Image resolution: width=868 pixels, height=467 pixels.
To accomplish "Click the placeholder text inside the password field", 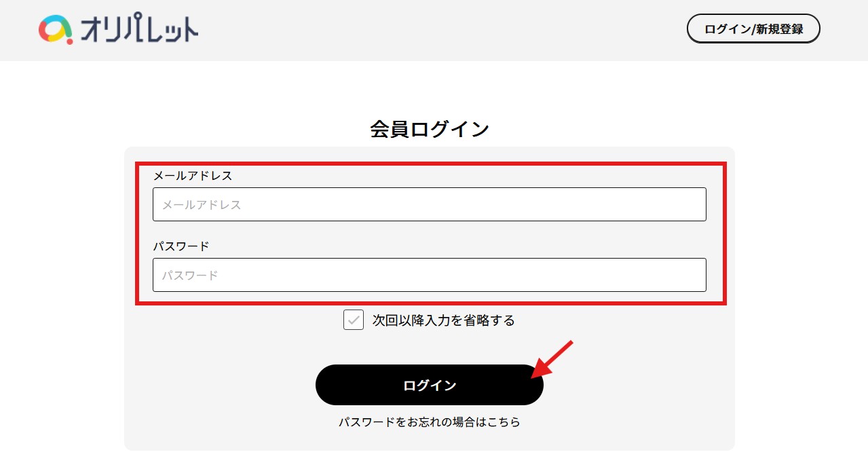I will click(x=190, y=276).
